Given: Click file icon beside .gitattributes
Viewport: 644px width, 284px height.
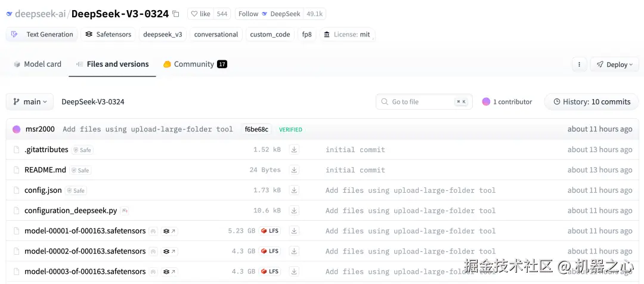Looking at the screenshot, I should click(17, 150).
